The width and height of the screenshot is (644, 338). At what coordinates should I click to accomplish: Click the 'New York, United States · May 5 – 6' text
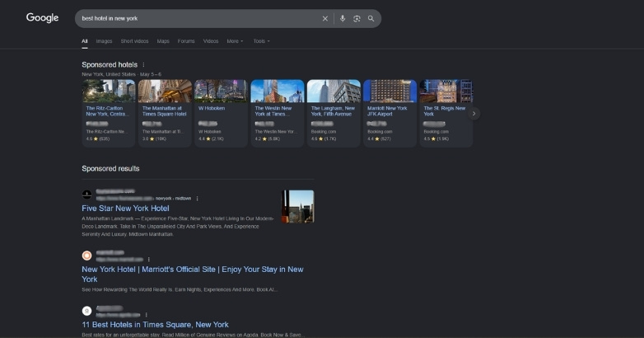point(122,74)
